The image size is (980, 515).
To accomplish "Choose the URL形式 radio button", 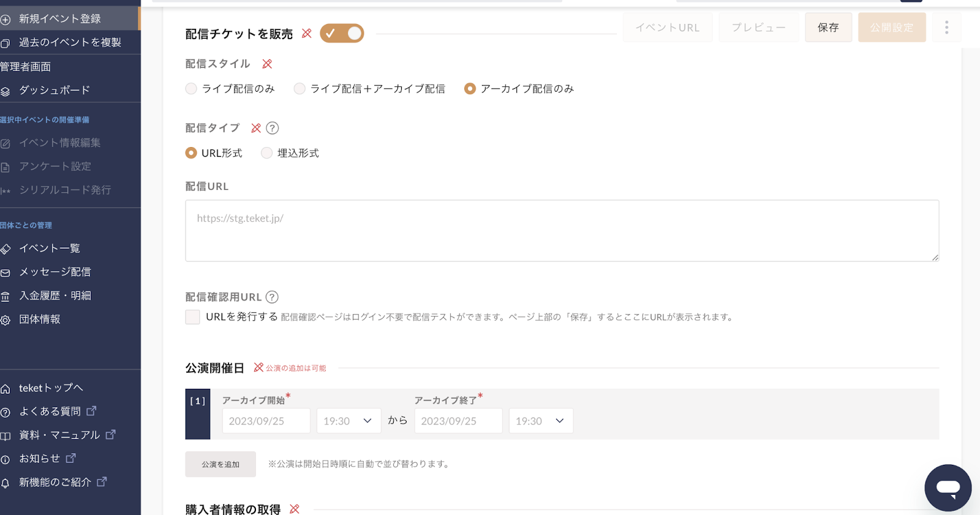I will [x=191, y=153].
